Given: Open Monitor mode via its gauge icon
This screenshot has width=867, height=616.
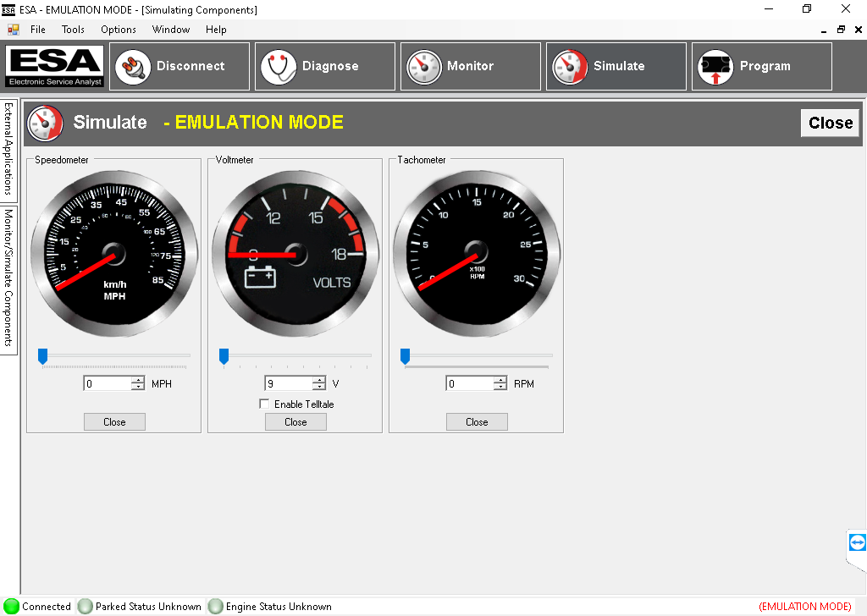Looking at the screenshot, I should tap(423, 66).
